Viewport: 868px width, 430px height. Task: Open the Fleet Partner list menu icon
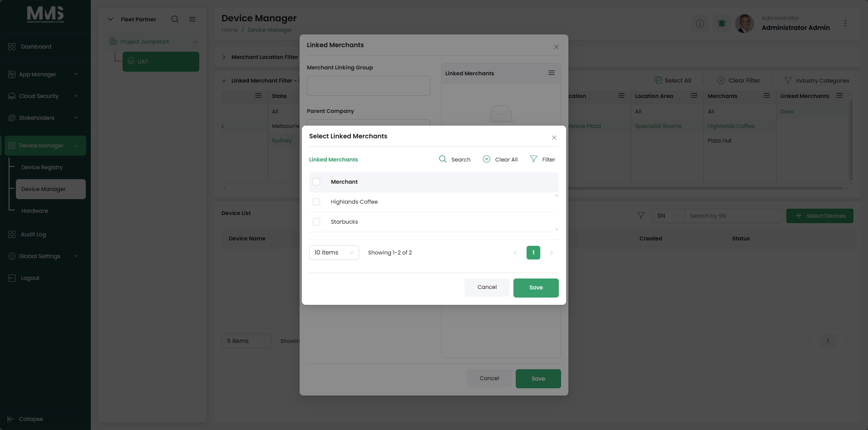[x=192, y=19]
